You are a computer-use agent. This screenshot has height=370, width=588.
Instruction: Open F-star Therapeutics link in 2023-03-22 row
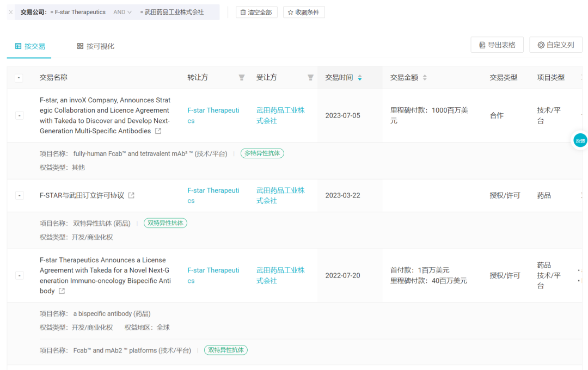(213, 195)
